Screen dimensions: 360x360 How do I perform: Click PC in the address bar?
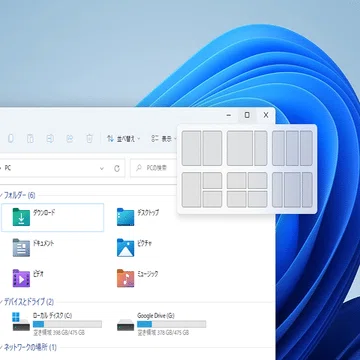pyautogui.click(x=8, y=169)
